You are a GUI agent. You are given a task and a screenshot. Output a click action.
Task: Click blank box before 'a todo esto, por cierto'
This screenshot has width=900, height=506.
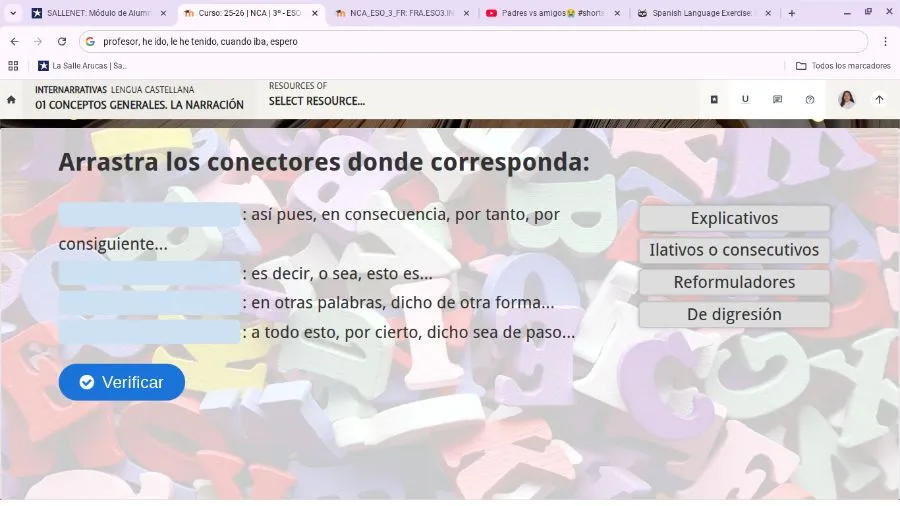coord(149,332)
